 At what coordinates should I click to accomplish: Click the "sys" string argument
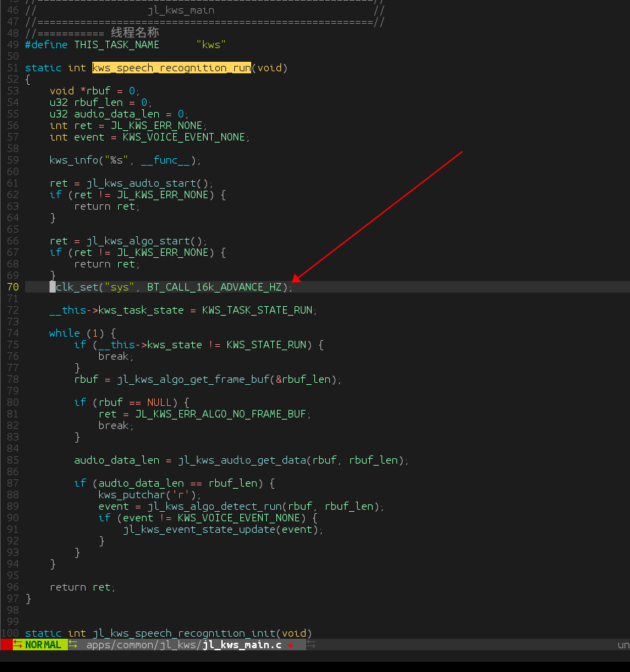(x=120, y=287)
